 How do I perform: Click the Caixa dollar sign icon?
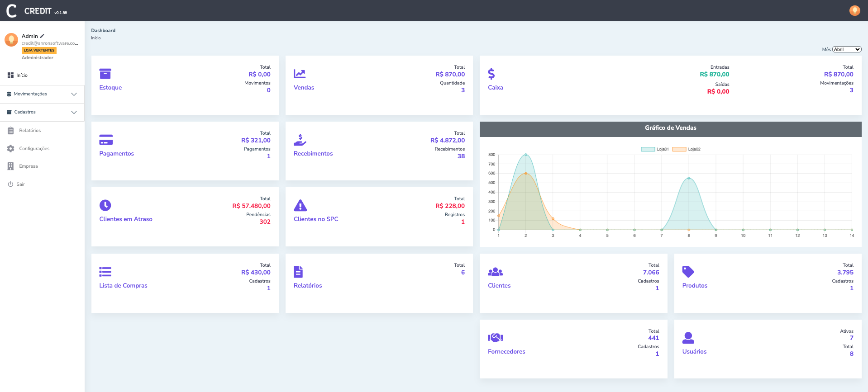click(491, 74)
